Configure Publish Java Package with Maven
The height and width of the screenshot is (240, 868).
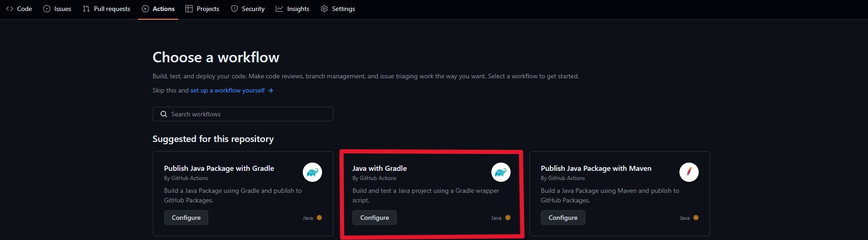click(563, 218)
